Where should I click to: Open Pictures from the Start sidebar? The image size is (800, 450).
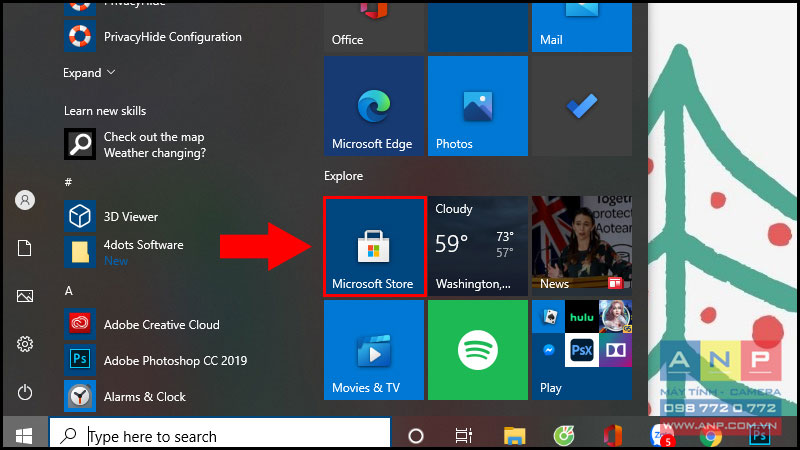24,296
